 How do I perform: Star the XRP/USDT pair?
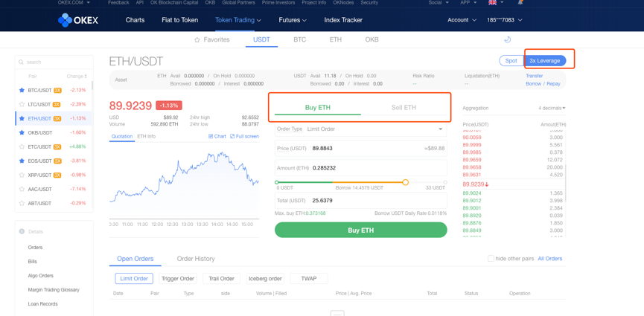click(22, 175)
